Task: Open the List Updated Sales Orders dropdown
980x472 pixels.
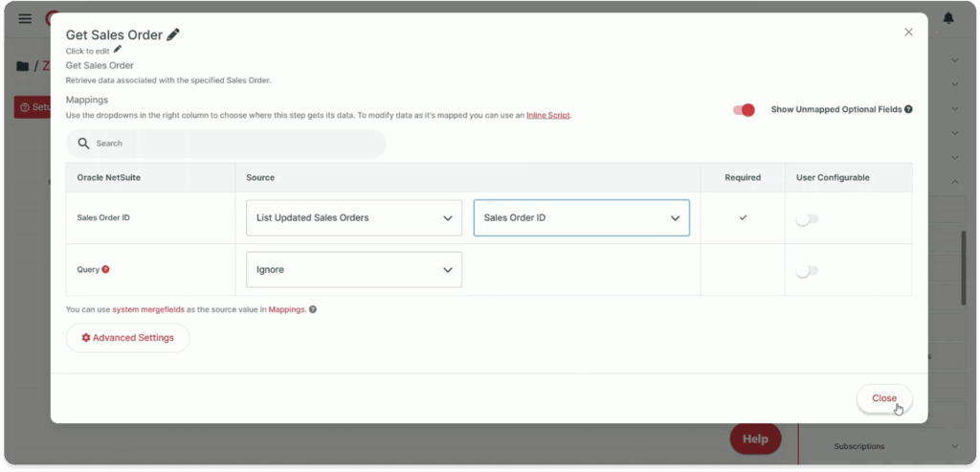Action: click(x=354, y=218)
